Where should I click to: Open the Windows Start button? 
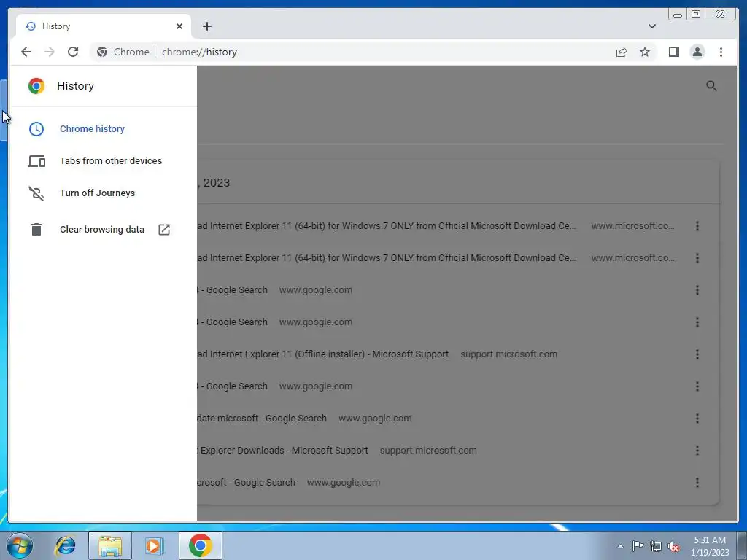coord(20,545)
